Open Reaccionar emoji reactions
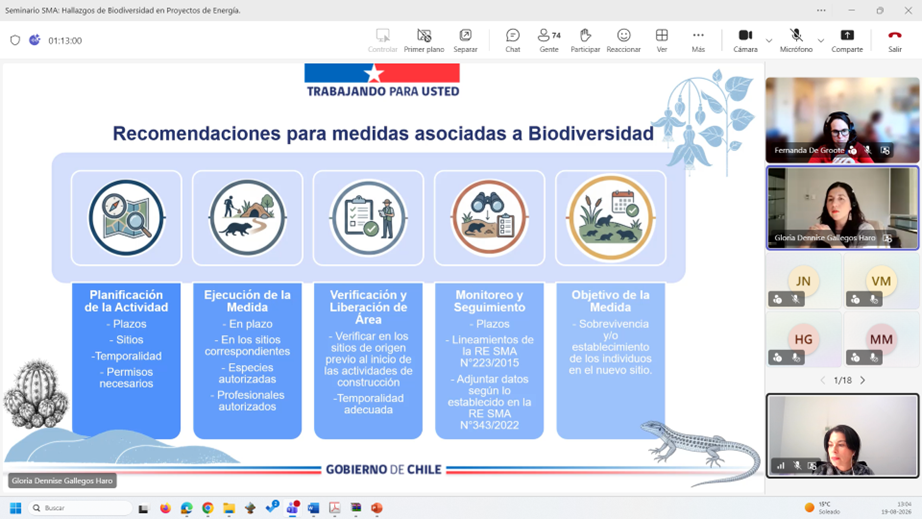The height and width of the screenshot is (519, 922). (623, 41)
